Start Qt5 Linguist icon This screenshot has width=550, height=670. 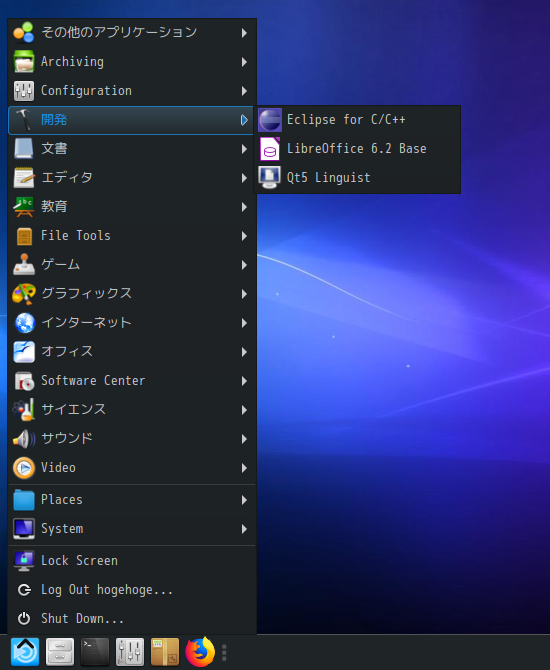[270, 177]
